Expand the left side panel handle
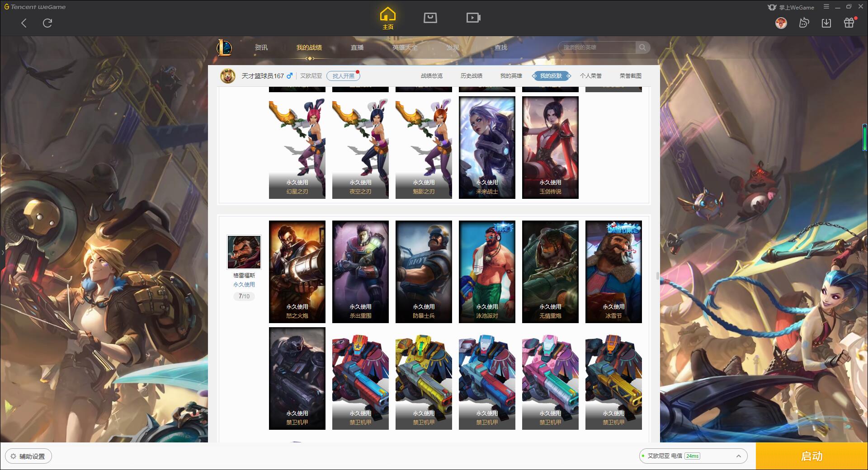This screenshot has width=868, height=470. (2, 252)
